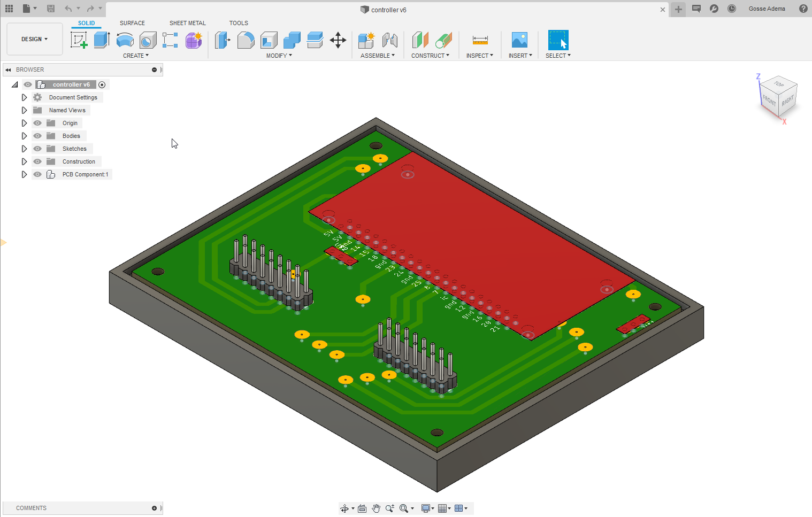Switch to the SURFACE tab
This screenshot has height=517, width=812.
(132, 23)
